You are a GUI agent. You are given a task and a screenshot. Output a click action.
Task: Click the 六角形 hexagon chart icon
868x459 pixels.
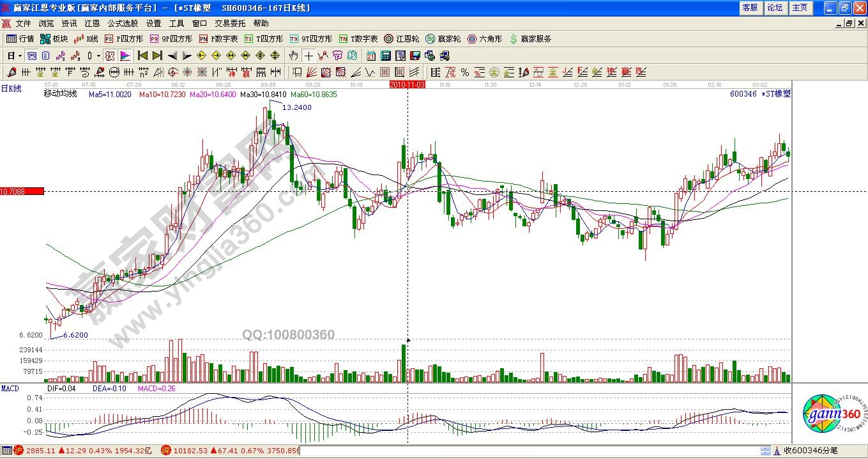[x=485, y=39]
